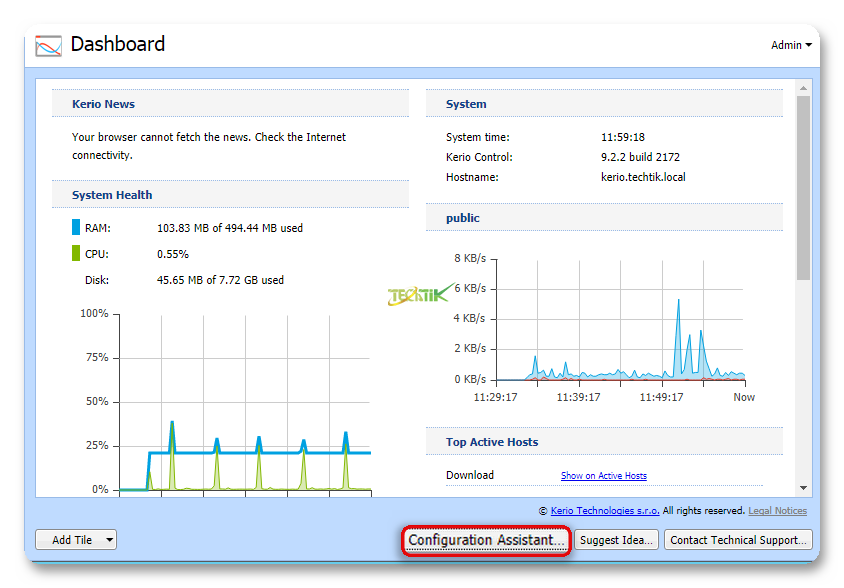The image size is (844, 588).
Task: Open the Legal Notices link
Action: pos(777,511)
